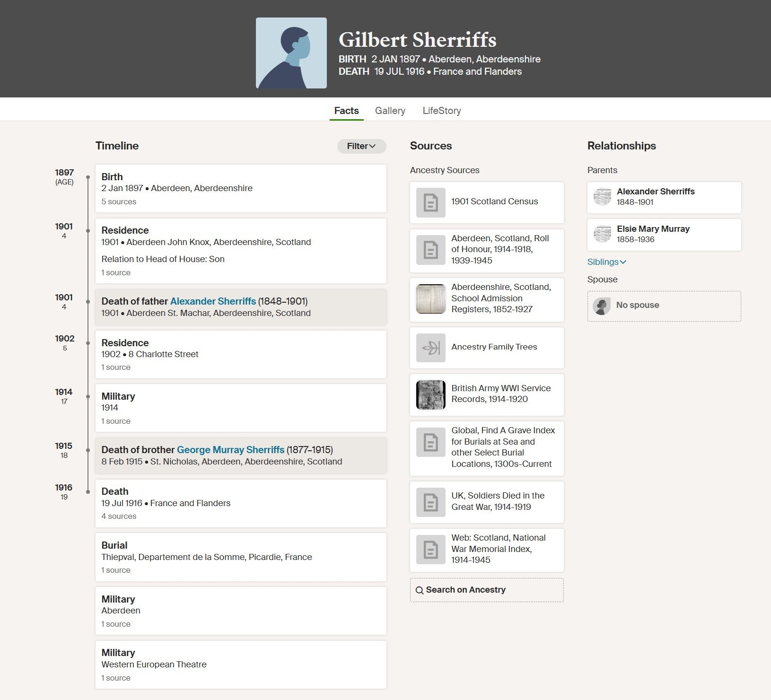Expand the Siblings list
The width and height of the screenshot is (771, 700).
[606, 262]
